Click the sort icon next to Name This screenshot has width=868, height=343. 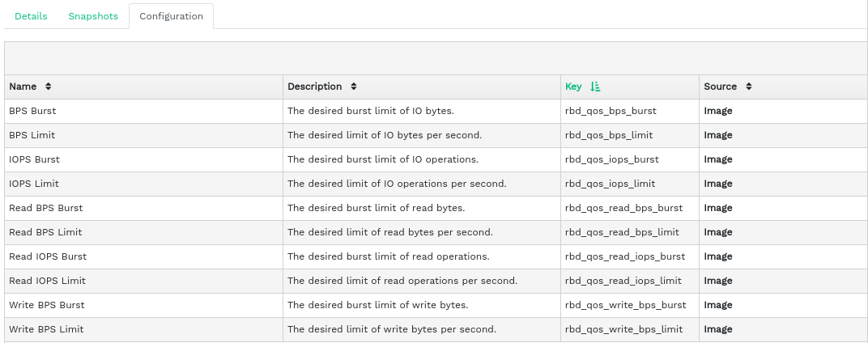click(x=49, y=87)
